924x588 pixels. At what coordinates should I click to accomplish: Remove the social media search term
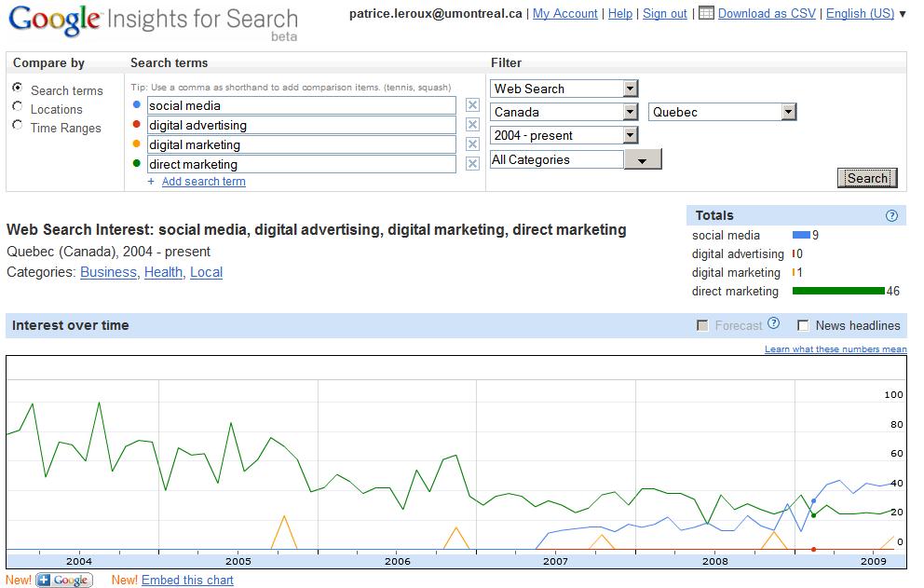click(x=472, y=105)
